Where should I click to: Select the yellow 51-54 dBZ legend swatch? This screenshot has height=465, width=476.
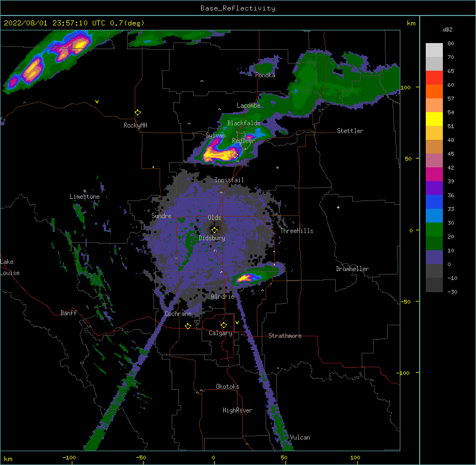pos(434,119)
